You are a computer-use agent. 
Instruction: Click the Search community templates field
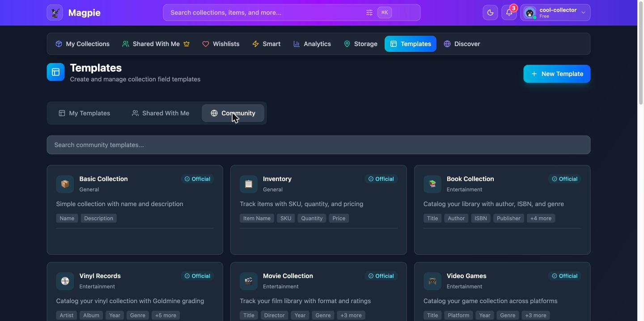tap(318, 145)
